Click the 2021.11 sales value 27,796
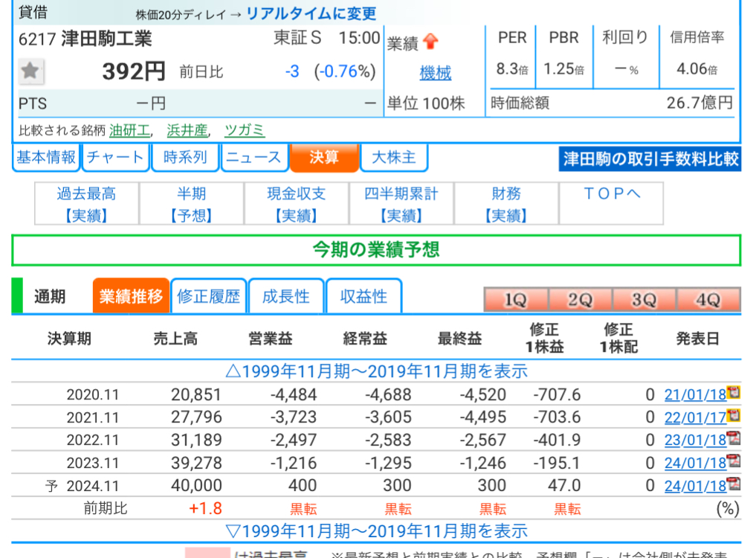Screen dimensions: 756x558 point(196,417)
